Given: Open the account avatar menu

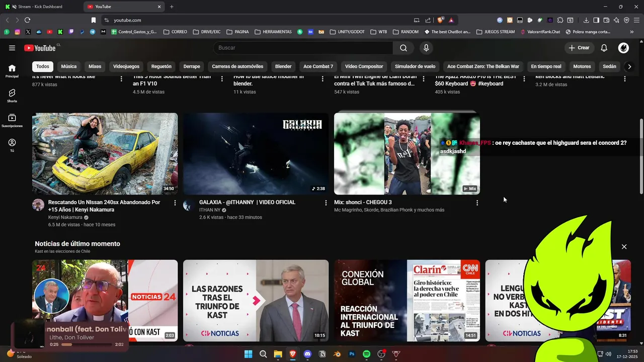Looking at the screenshot, I should click(623, 48).
